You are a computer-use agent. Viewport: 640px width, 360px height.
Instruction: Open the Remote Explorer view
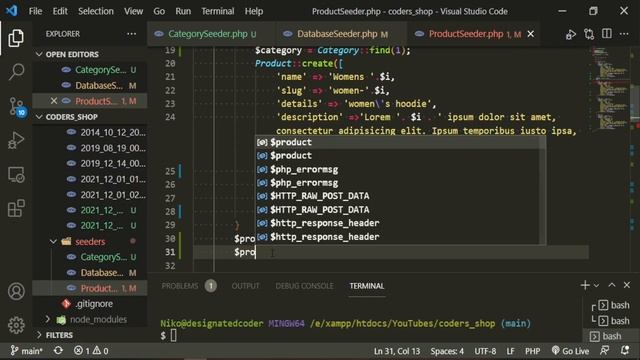(16, 175)
